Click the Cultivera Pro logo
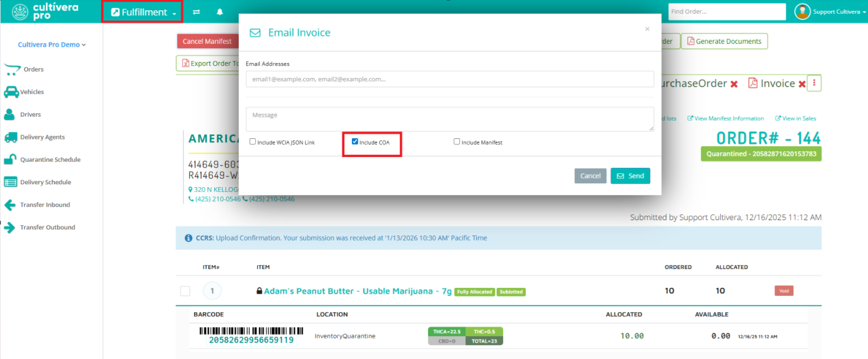This screenshot has height=359, width=868. click(x=45, y=11)
